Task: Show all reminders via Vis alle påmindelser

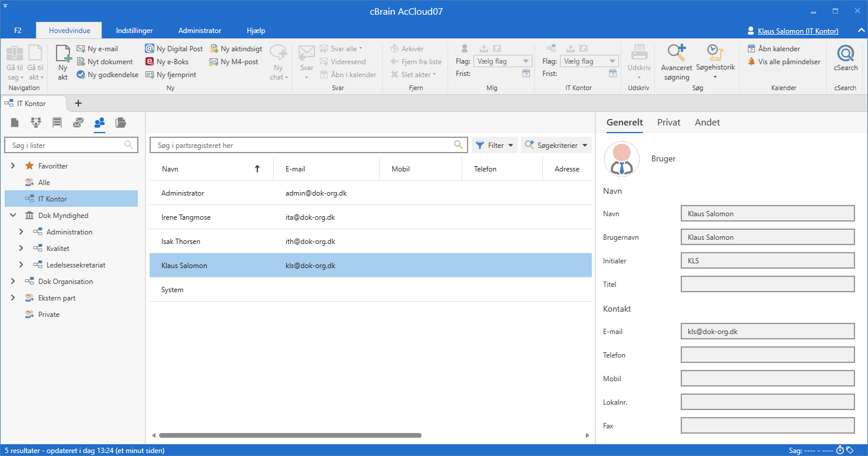Action: coord(784,62)
